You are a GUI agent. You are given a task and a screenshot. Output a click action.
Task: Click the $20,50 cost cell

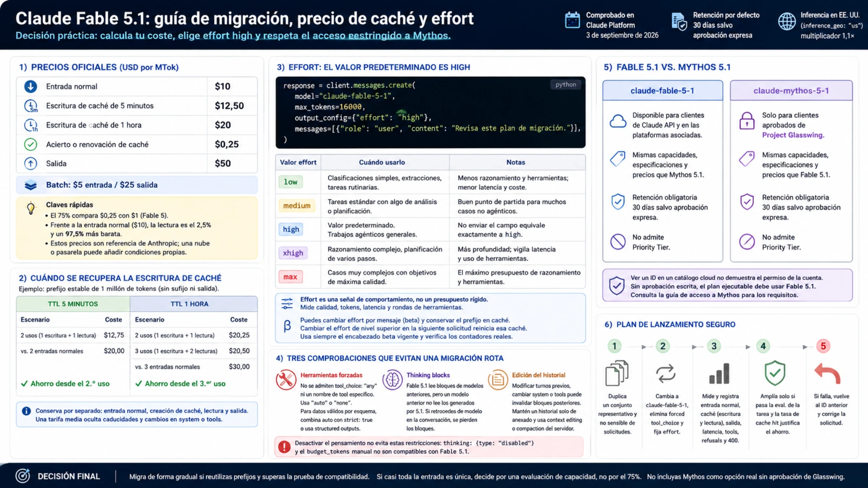[x=239, y=351]
